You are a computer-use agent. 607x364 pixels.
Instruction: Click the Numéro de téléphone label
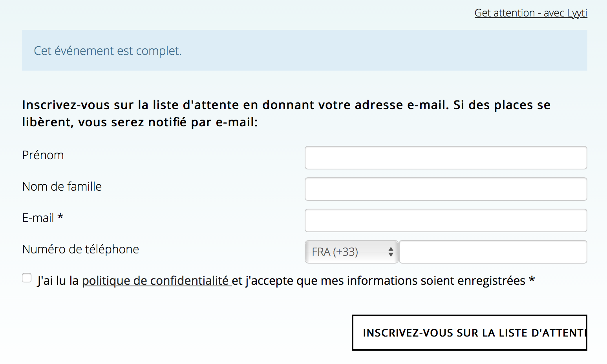pos(80,249)
